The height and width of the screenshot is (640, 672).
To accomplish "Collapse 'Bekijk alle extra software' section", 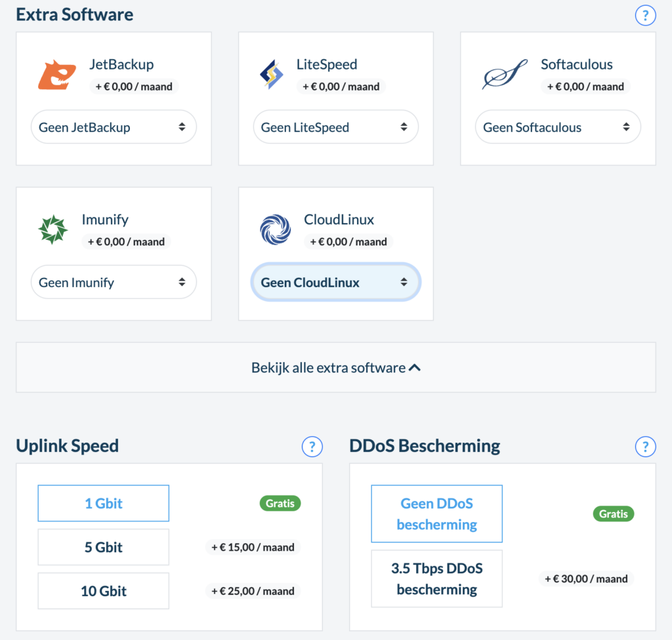I will tap(335, 367).
